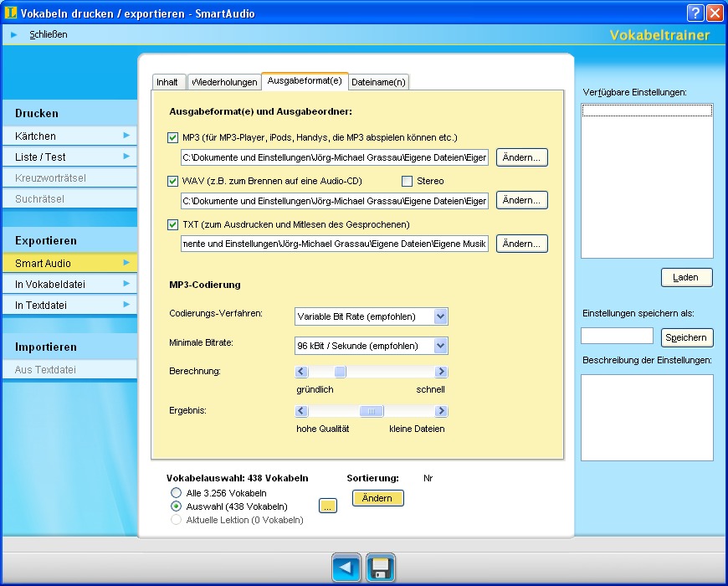Click the Einstellungen speichern als field
Image resolution: width=728 pixels, height=586 pixels.
[x=617, y=336]
